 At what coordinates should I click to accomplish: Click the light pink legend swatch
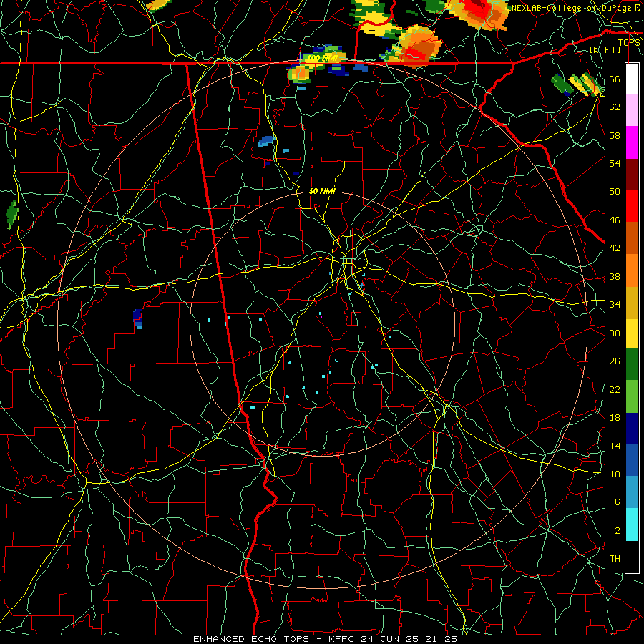coord(632,110)
